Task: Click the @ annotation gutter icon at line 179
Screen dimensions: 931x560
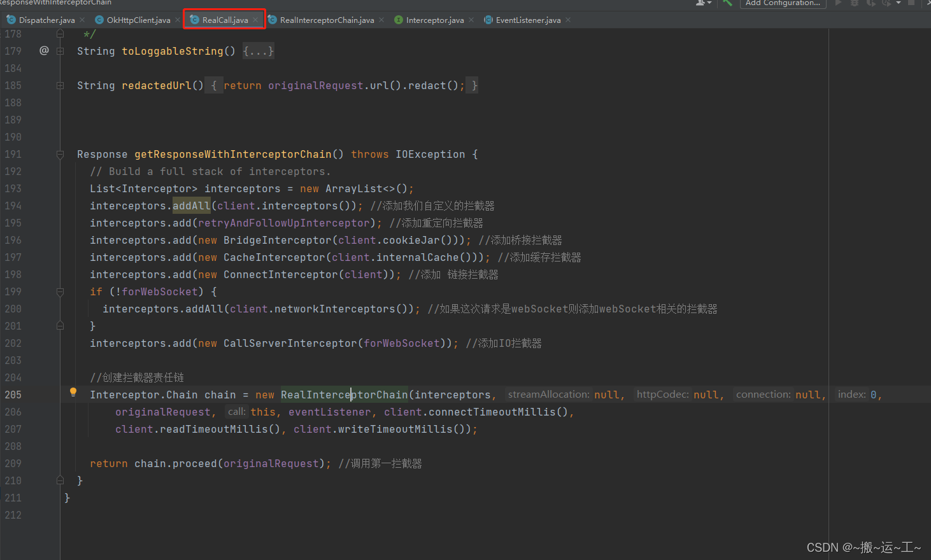Action: pos(44,50)
